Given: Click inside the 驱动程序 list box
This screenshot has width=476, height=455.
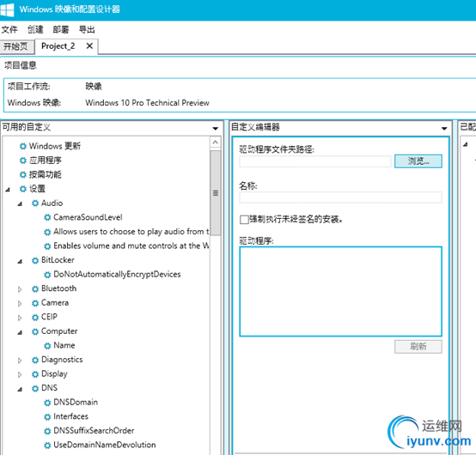Looking at the screenshot, I should pos(340,292).
